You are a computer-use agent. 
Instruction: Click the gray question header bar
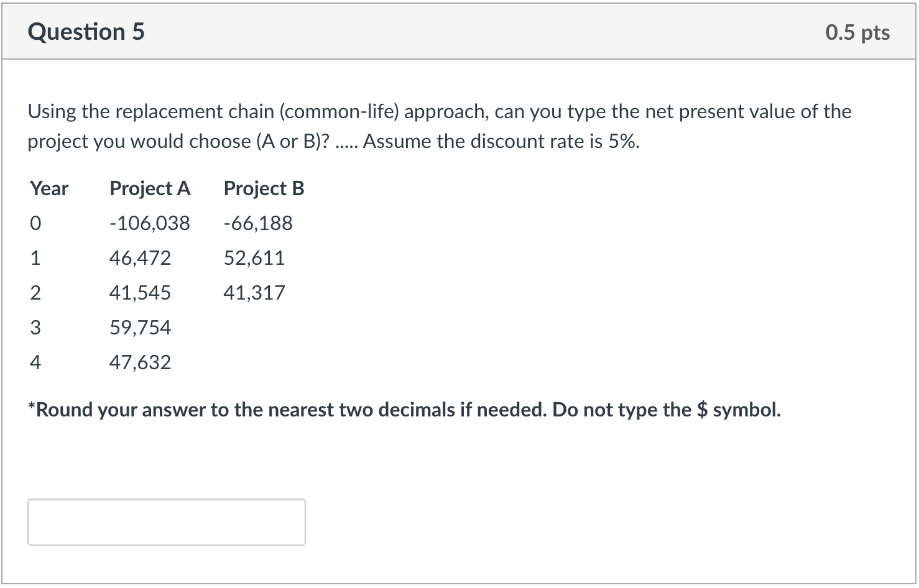tap(459, 31)
